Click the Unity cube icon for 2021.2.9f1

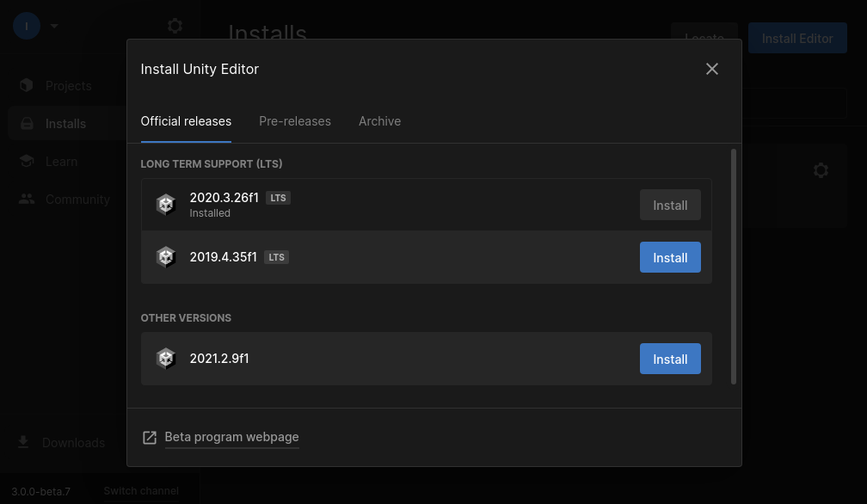click(x=165, y=359)
